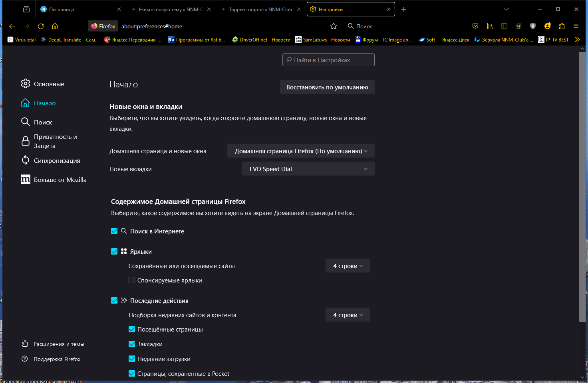Open the Новые вкладки FVD Speed Dial dropdown
Viewport: 588px width, 383px height.
[308, 169]
